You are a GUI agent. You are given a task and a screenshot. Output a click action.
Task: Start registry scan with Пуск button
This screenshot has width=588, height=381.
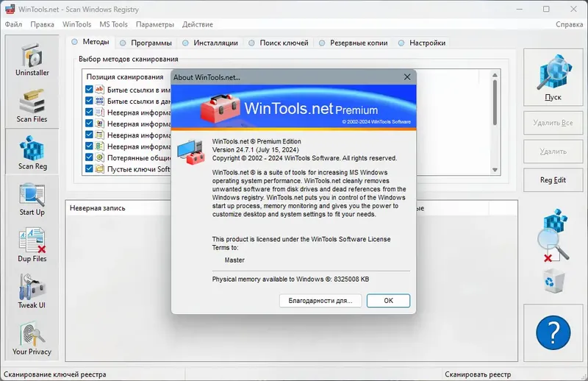[x=553, y=77]
